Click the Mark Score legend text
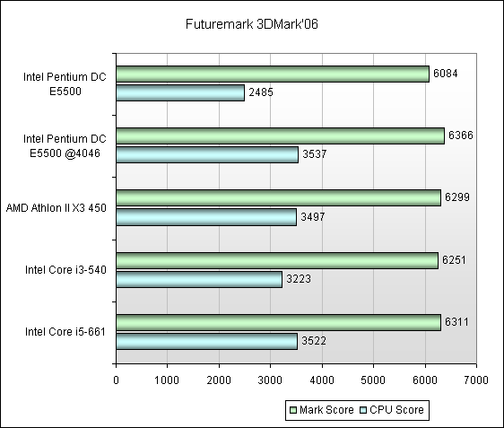Screen dimensions: 504x428 pos(326,410)
